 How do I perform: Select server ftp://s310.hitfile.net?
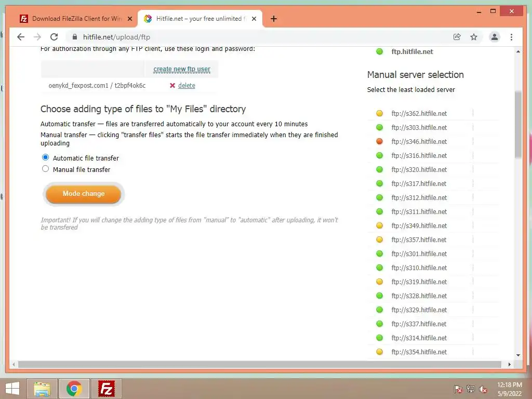419,268
